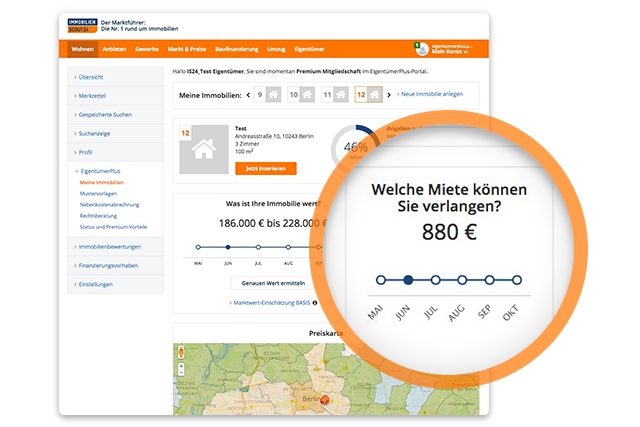Open the Mein Konto account dropdown
640x427 pixels.
447,48
